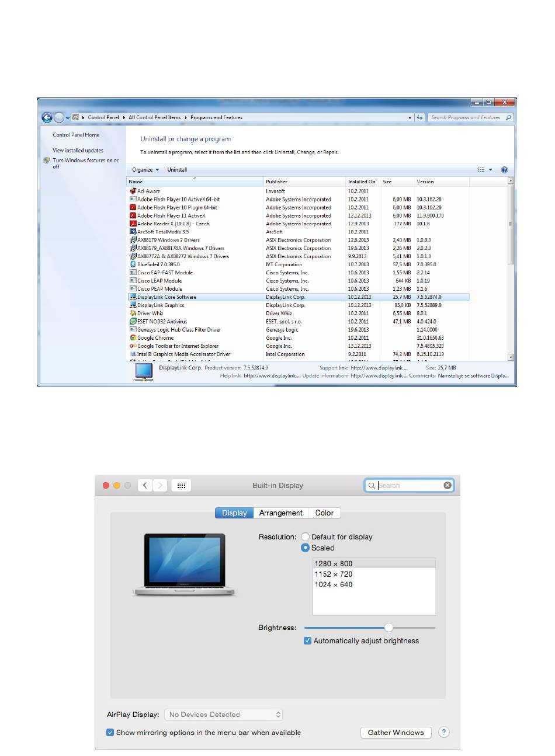Click the change view icon above program list
Viewport: 555px width, 756px height.
pos(481,170)
